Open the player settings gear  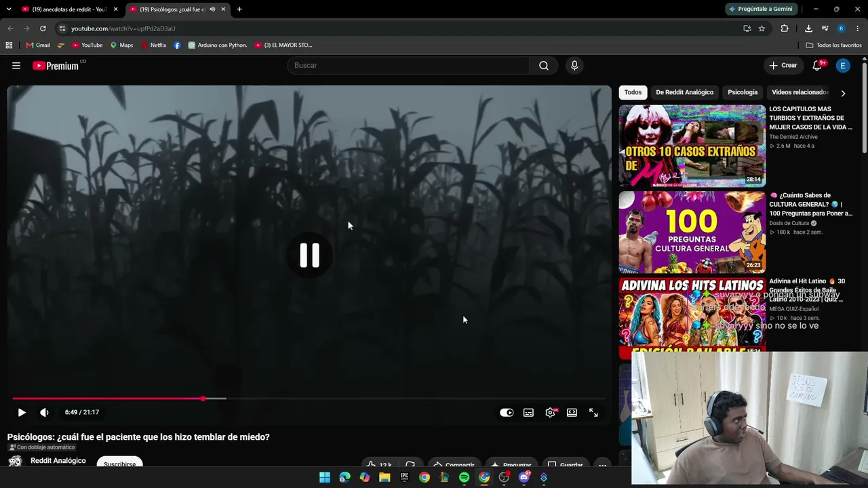click(x=550, y=412)
